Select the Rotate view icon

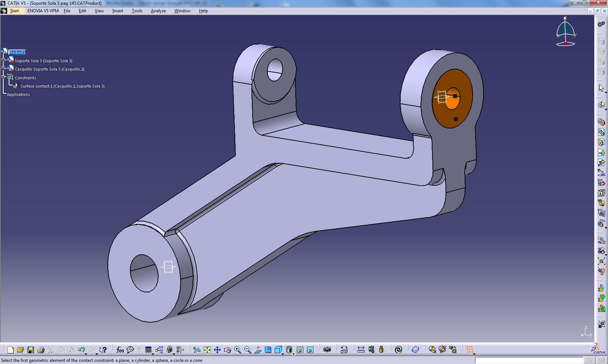(227, 350)
